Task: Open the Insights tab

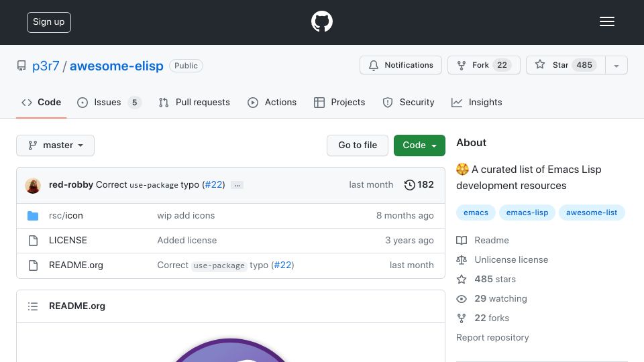Action: click(476, 102)
